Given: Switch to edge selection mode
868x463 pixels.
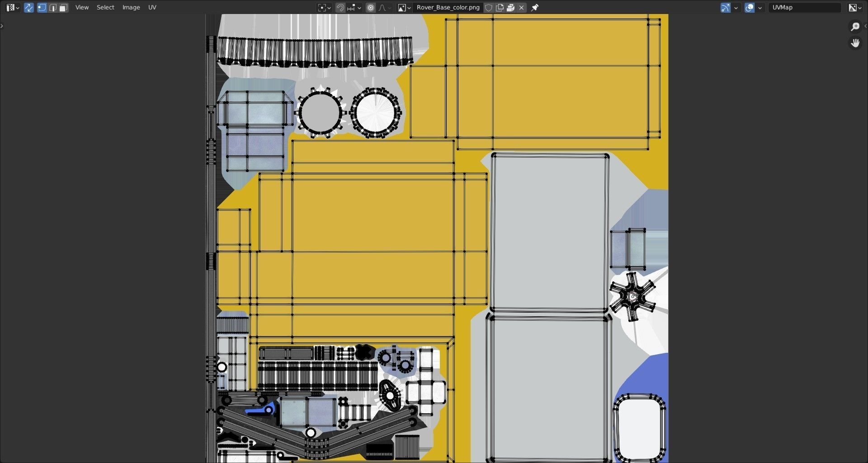Looking at the screenshot, I should pyautogui.click(x=53, y=7).
